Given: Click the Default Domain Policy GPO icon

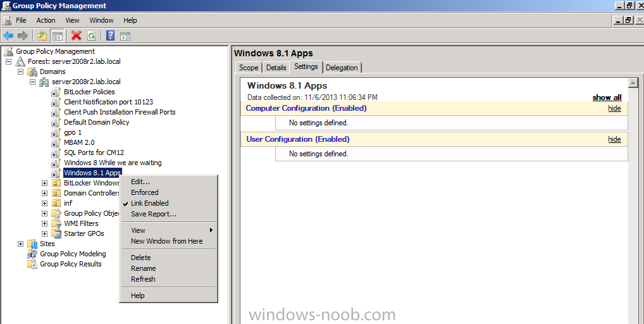Looking at the screenshot, I should click(x=56, y=122).
